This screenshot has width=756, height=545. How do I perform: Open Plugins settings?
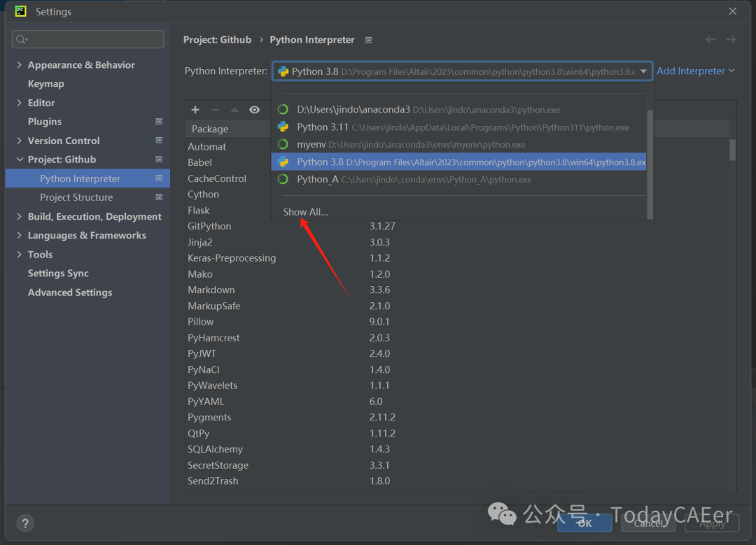click(x=44, y=122)
